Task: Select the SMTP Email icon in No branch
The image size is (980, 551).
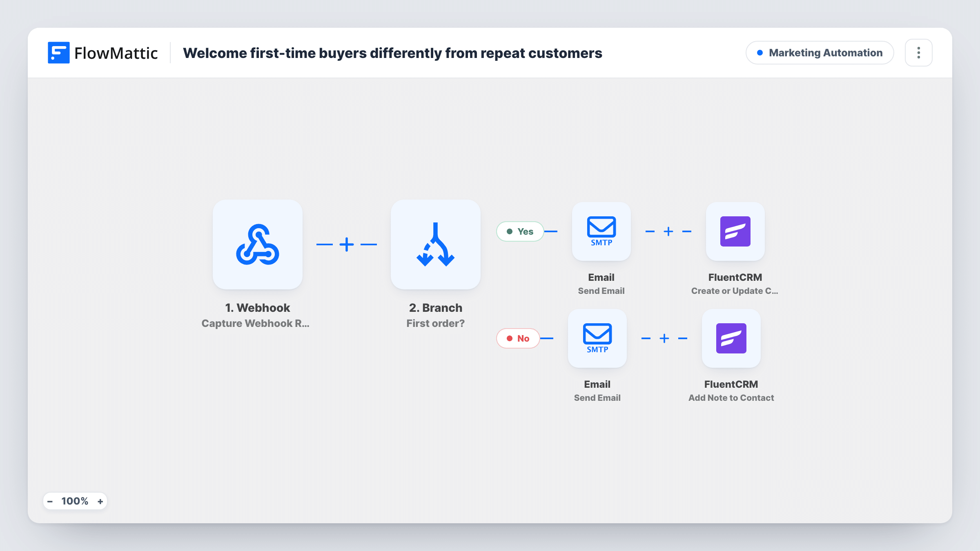Action: coord(597,338)
